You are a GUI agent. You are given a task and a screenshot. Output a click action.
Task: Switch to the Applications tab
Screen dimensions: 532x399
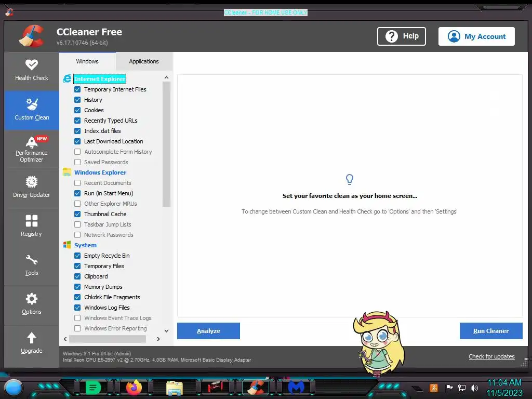click(x=144, y=61)
